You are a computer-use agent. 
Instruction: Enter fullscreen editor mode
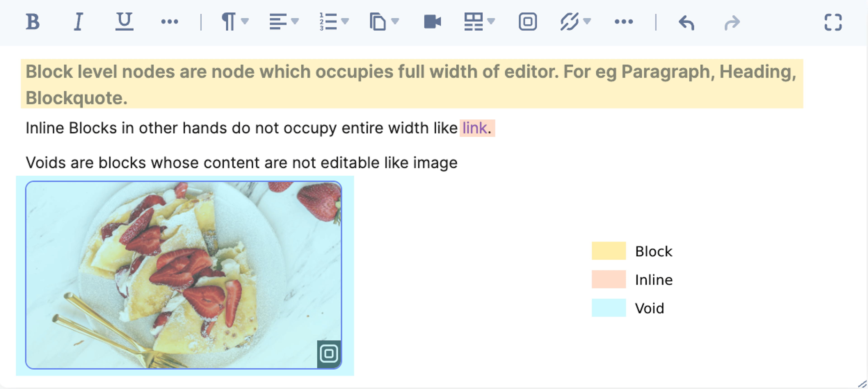coord(833,22)
